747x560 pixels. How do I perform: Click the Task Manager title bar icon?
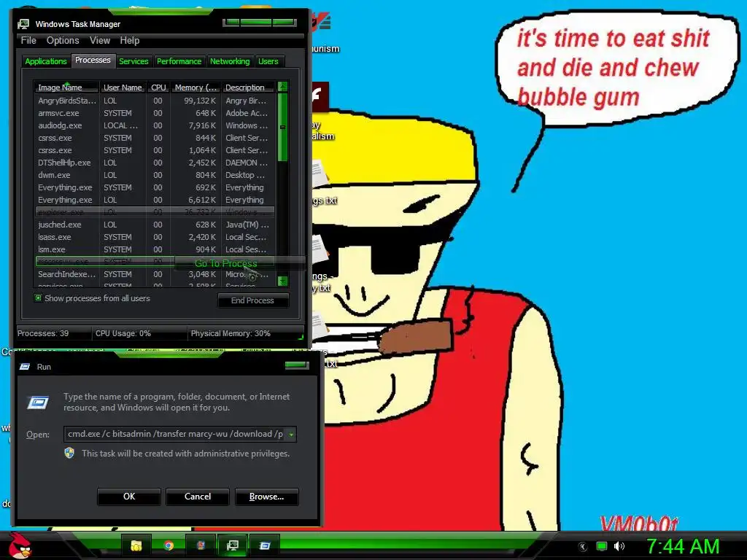[x=23, y=24]
